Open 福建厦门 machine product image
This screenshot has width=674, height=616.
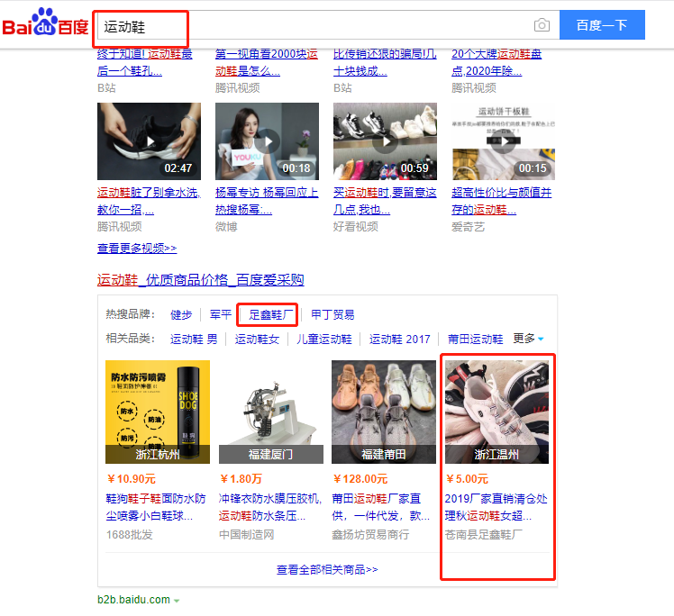(x=271, y=412)
